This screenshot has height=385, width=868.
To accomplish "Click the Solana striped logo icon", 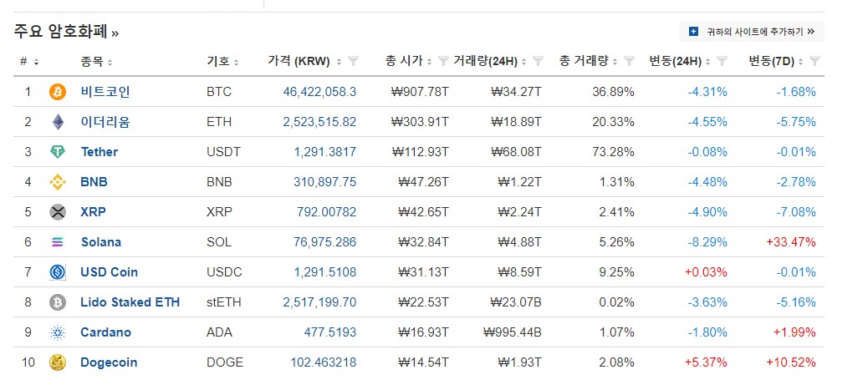I will pos(58,241).
